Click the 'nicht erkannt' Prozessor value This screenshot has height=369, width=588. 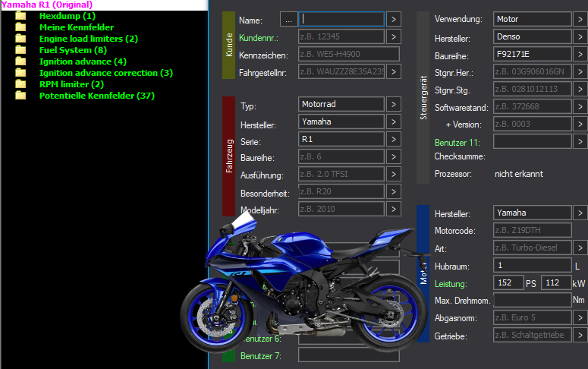[519, 174]
